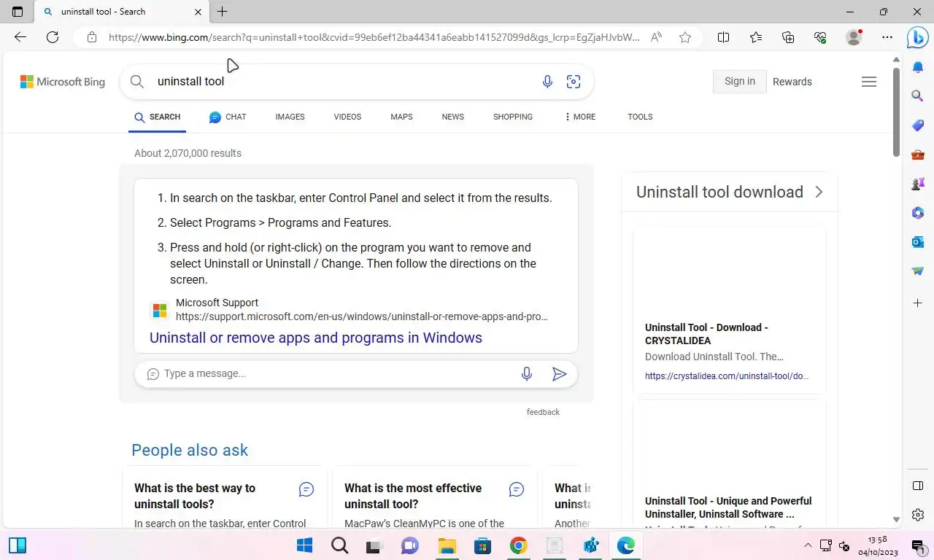Open Uninstall or remove apps link
The width and height of the screenshot is (934, 560).
coord(316,338)
